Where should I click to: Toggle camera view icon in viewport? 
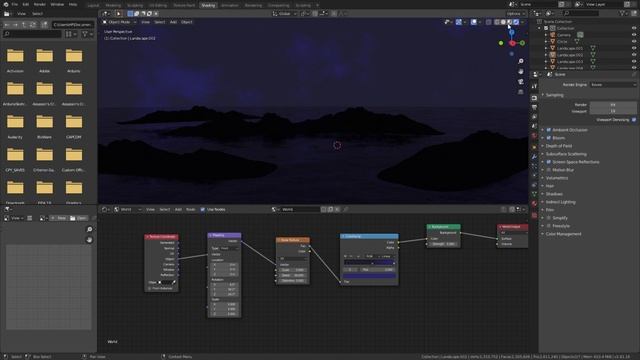521,82
